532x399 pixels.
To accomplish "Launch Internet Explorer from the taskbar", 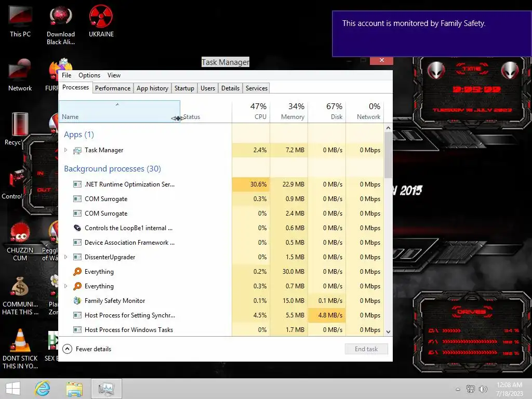I will click(43, 389).
